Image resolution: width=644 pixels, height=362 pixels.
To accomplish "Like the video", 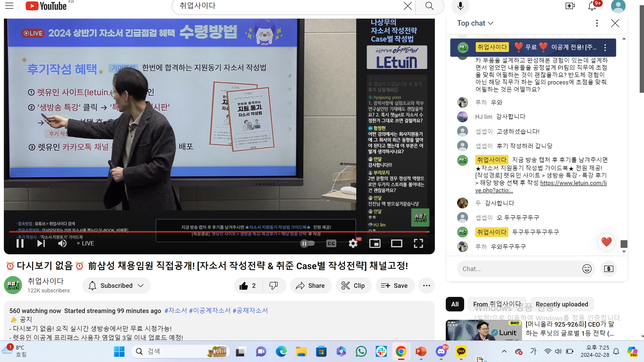I will (248, 286).
